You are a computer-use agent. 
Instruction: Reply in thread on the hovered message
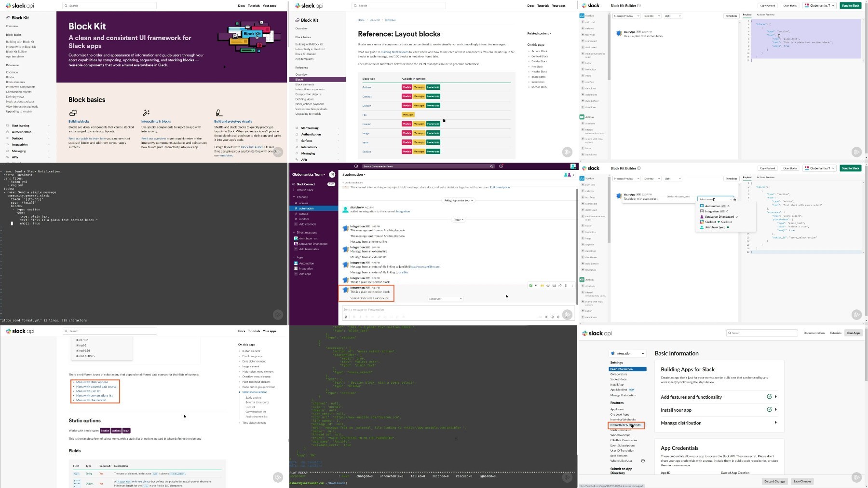pyautogui.click(x=554, y=285)
